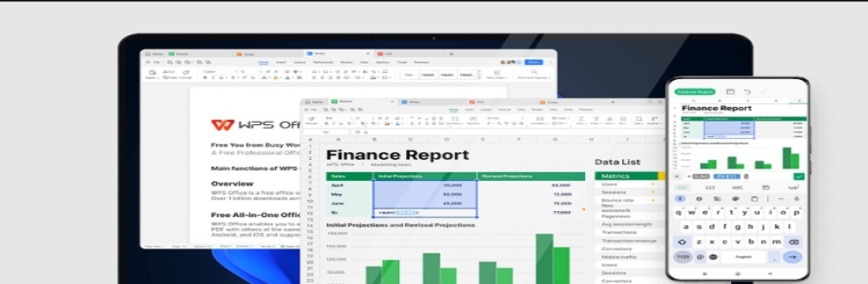This screenshot has height=284, width=868.
Task: Tap the ABC keyboard mode on phone
Action: click(737, 188)
